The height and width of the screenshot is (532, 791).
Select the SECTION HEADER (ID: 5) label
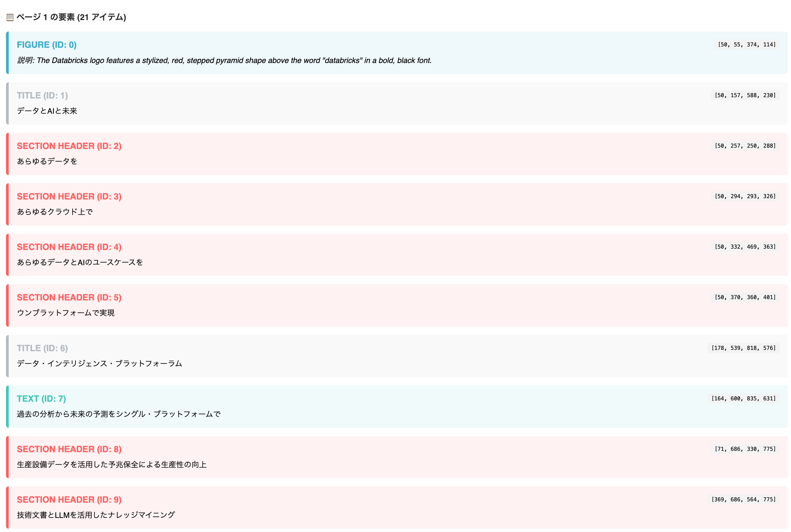click(x=69, y=297)
